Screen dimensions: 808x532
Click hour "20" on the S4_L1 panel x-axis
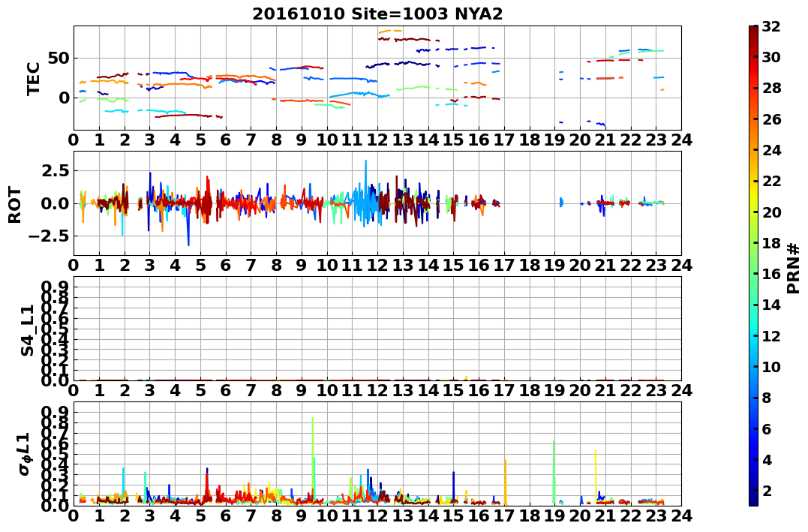point(580,390)
